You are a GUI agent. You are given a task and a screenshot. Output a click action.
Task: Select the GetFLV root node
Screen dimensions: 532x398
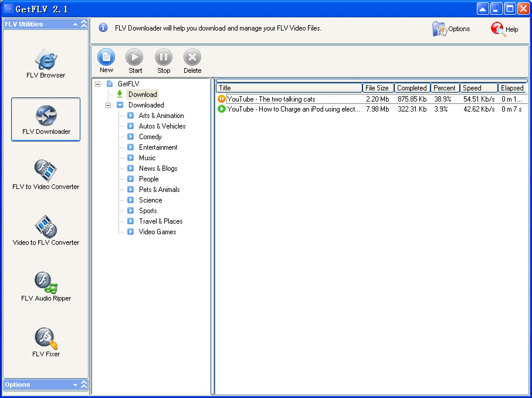(x=128, y=83)
